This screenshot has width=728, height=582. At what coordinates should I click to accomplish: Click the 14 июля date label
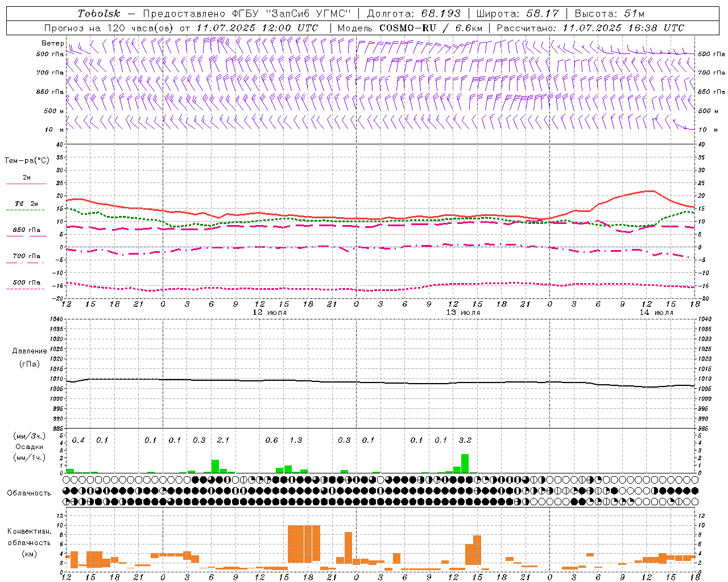pyautogui.click(x=656, y=313)
